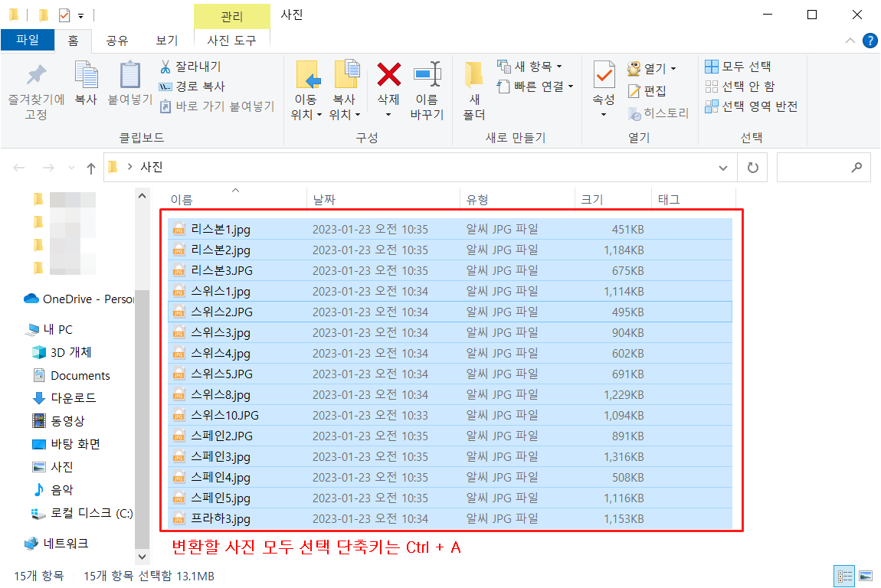Click Edit (편집) in ribbon
The height and width of the screenshot is (588, 881).
[647, 91]
